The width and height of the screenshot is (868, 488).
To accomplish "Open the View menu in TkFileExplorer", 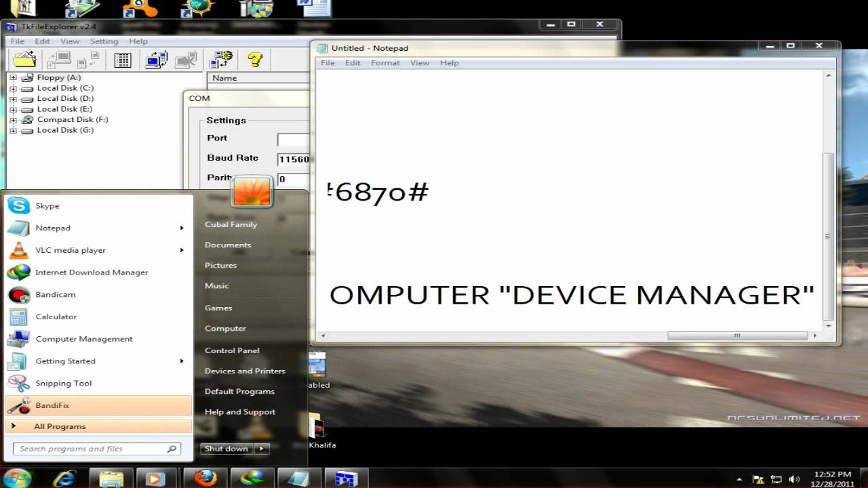I will (70, 41).
